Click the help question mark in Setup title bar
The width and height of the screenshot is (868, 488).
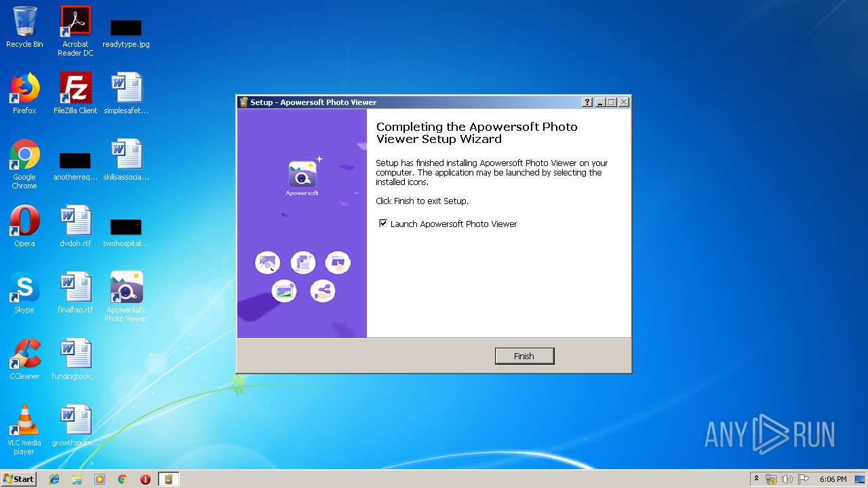coord(587,102)
